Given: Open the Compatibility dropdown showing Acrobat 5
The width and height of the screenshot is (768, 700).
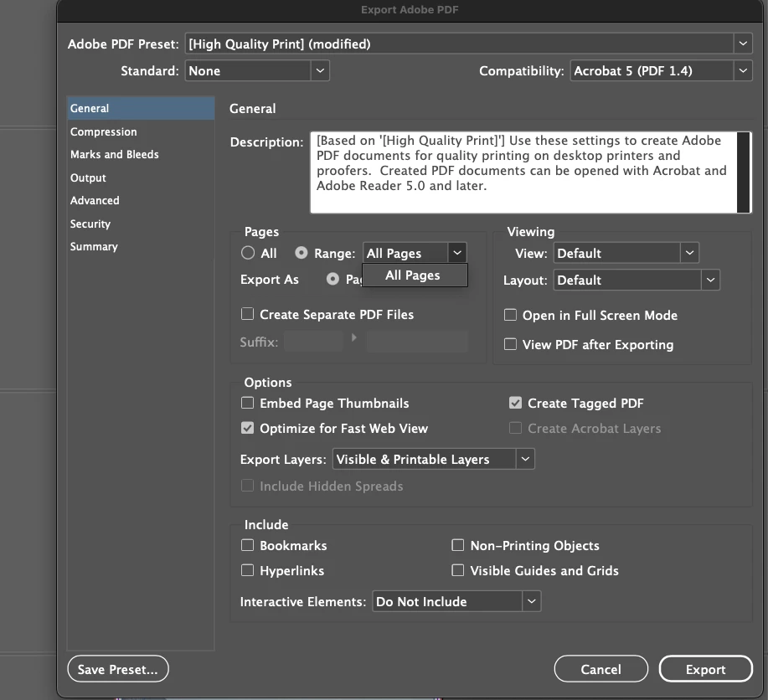Looking at the screenshot, I should coord(661,70).
